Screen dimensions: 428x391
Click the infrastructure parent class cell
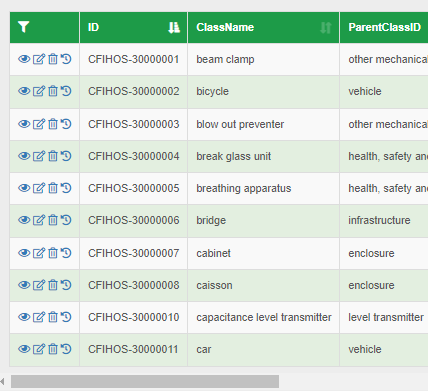click(x=384, y=220)
